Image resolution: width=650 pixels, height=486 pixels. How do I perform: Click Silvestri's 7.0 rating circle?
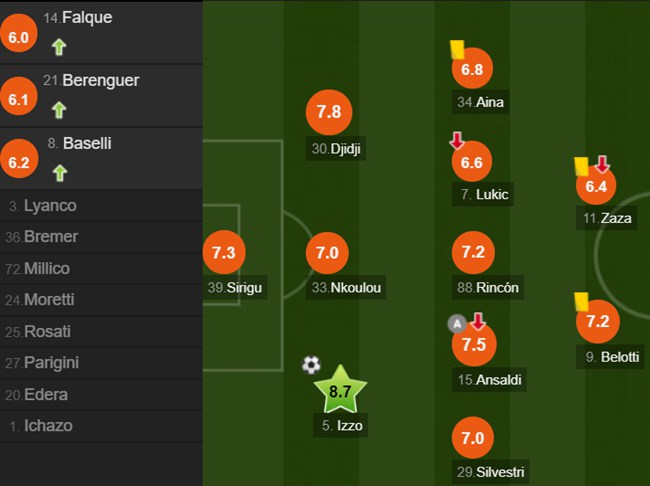tap(473, 438)
